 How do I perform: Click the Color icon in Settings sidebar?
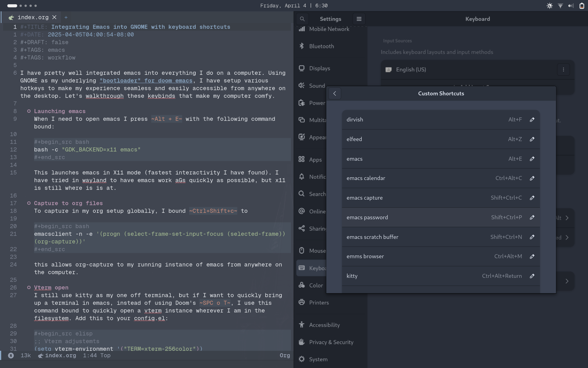302,285
